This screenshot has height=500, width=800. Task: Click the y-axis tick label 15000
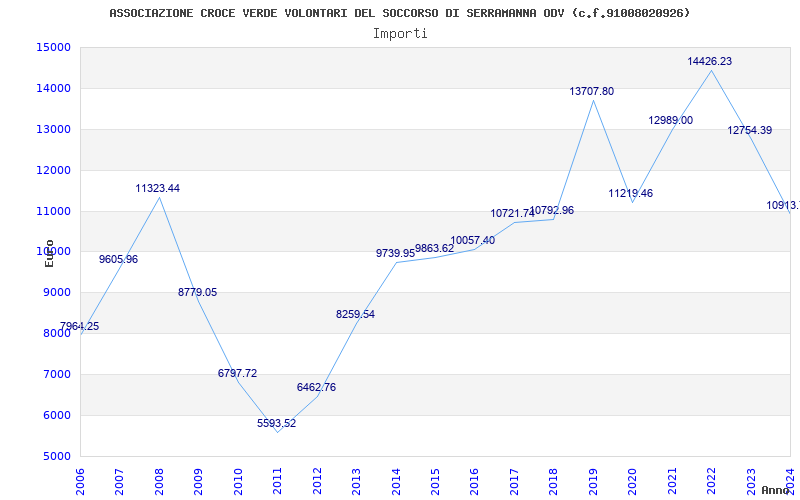pos(54,47)
